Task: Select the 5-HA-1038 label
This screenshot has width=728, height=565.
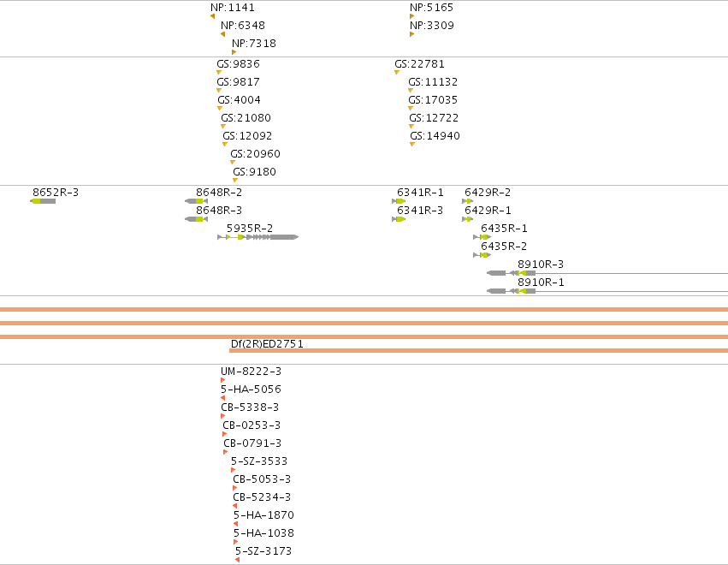Action: point(263,533)
